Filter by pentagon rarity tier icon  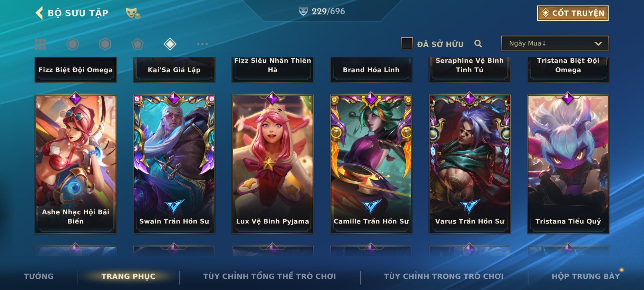click(137, 44)
